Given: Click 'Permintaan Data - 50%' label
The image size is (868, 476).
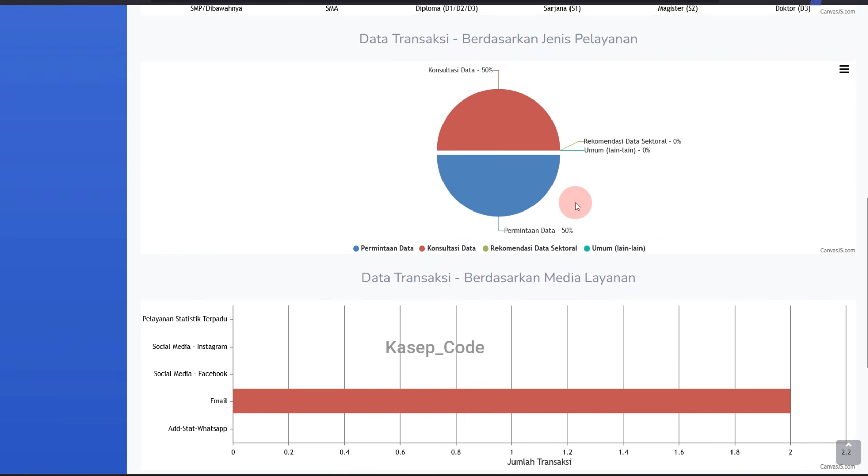Looking at the screenshot, I should click(x=538, y=231).
